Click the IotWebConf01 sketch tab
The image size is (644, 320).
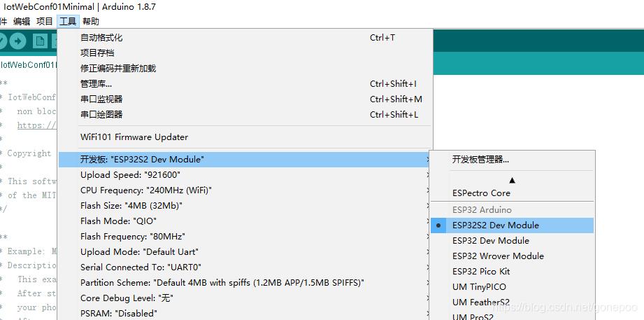[27, 65]
